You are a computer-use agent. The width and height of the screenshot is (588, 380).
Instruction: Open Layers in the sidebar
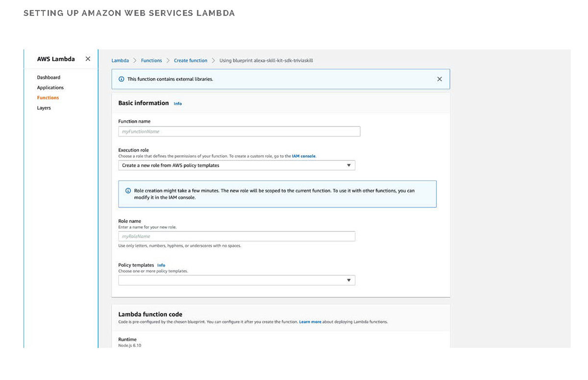44,108
